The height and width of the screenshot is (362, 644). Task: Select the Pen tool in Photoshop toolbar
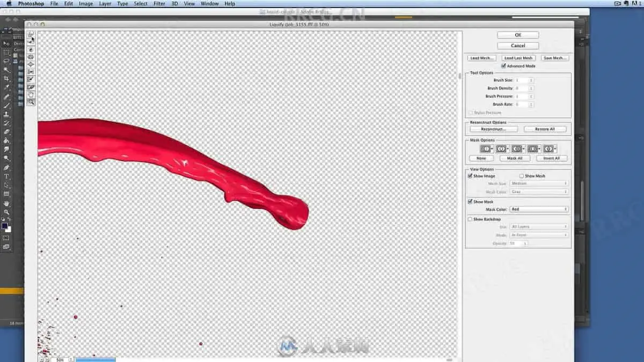(6, 167)
